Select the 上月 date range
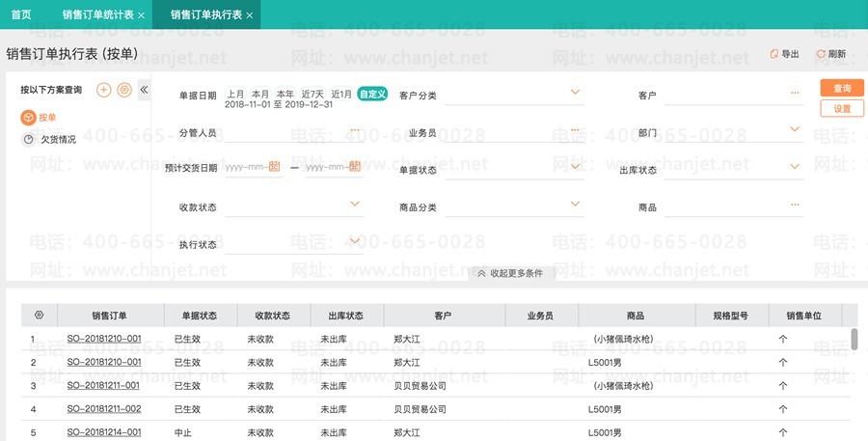 [236, 95]
